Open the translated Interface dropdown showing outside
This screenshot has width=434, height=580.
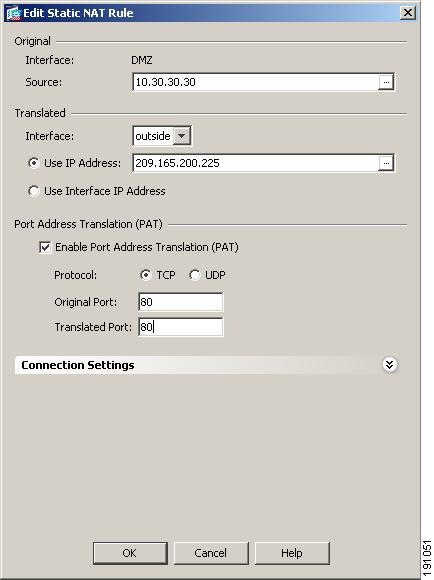(162, 136)
